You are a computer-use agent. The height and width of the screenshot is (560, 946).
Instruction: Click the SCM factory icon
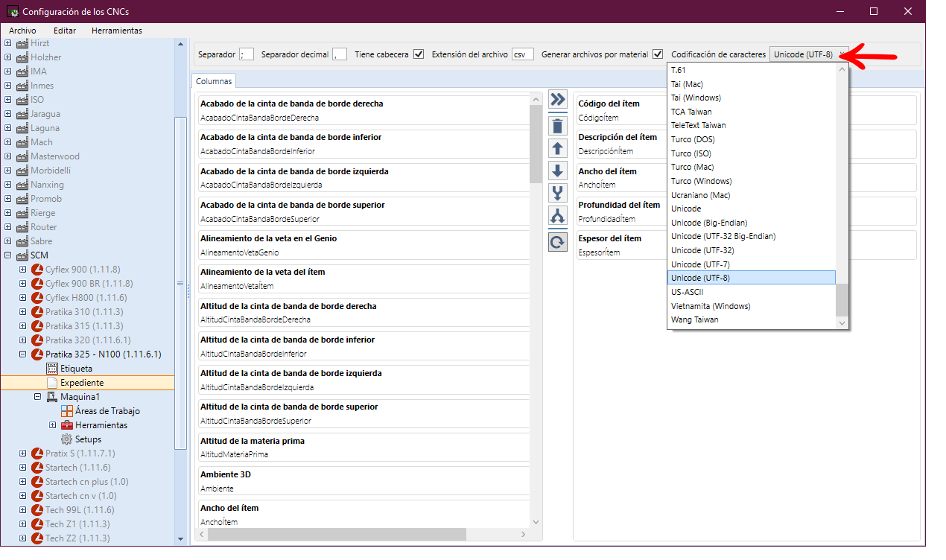pos(22,255)
